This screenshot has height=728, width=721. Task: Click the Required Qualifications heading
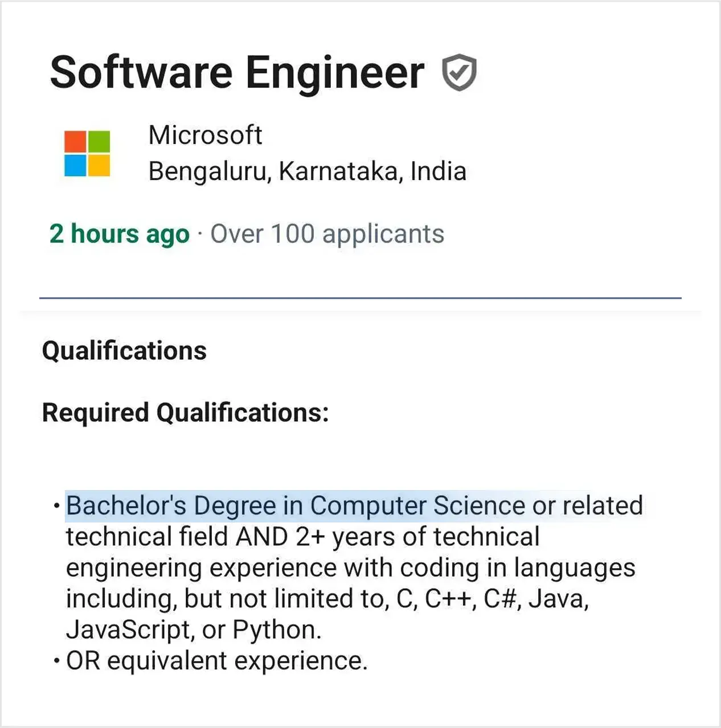point(185,413)
